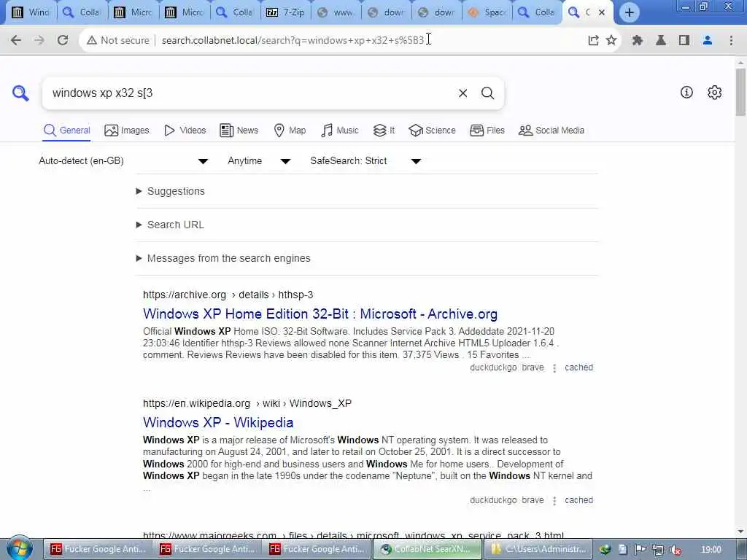Click the network tray icon
The image size is (747, 560).
click(x=658, y=550)
